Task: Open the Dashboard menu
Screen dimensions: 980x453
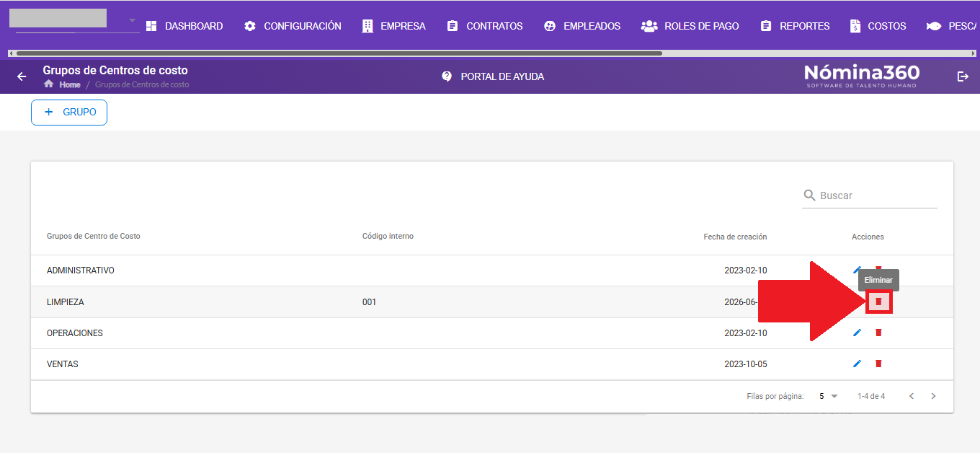Action: point(184,26)
